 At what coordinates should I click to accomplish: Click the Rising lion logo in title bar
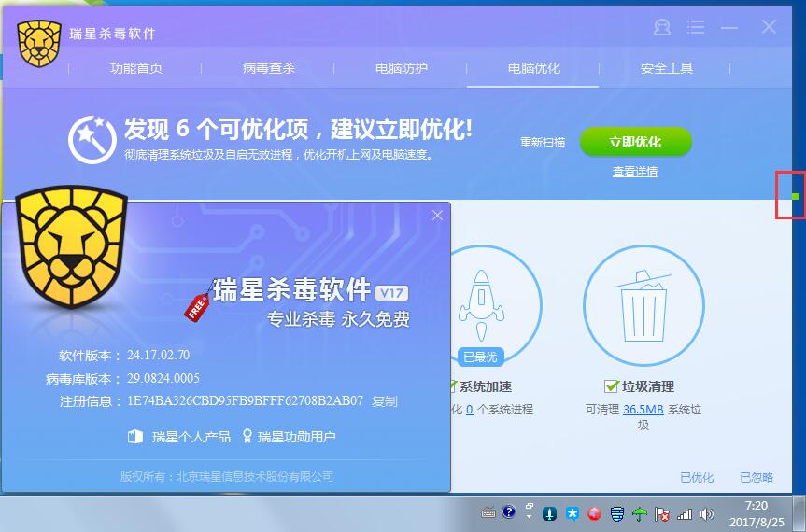click(x=39, y=44)
